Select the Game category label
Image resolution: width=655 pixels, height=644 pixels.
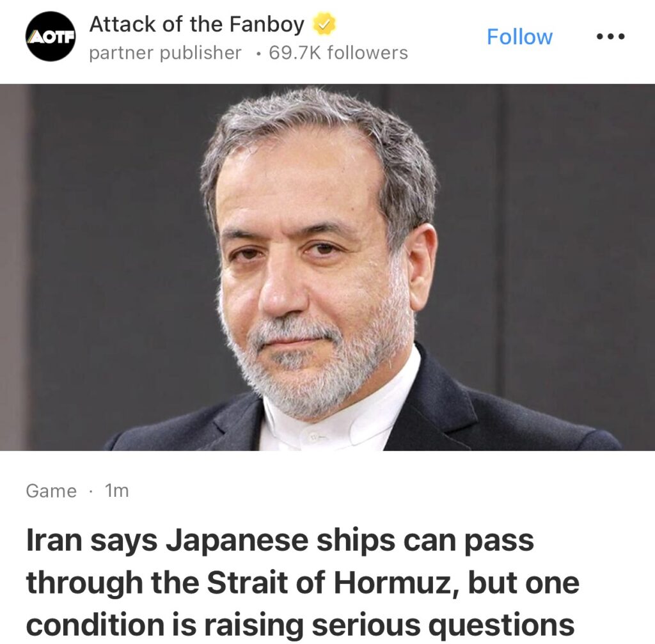click(x=51, y=491)
